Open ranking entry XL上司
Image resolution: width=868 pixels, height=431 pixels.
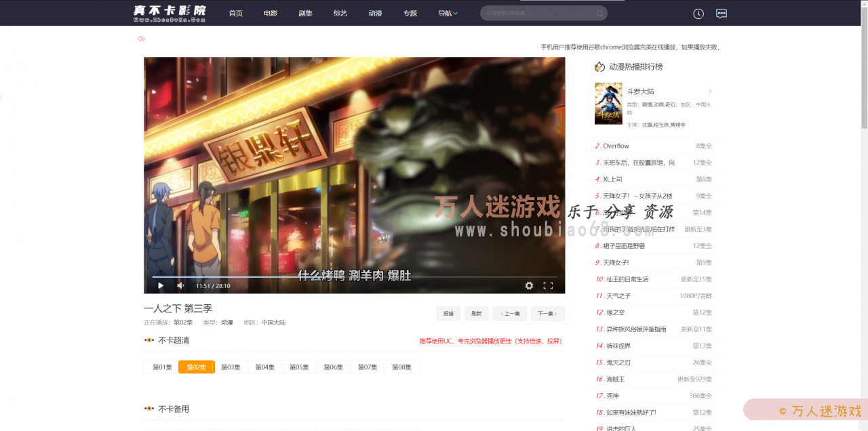click(612, 179)
